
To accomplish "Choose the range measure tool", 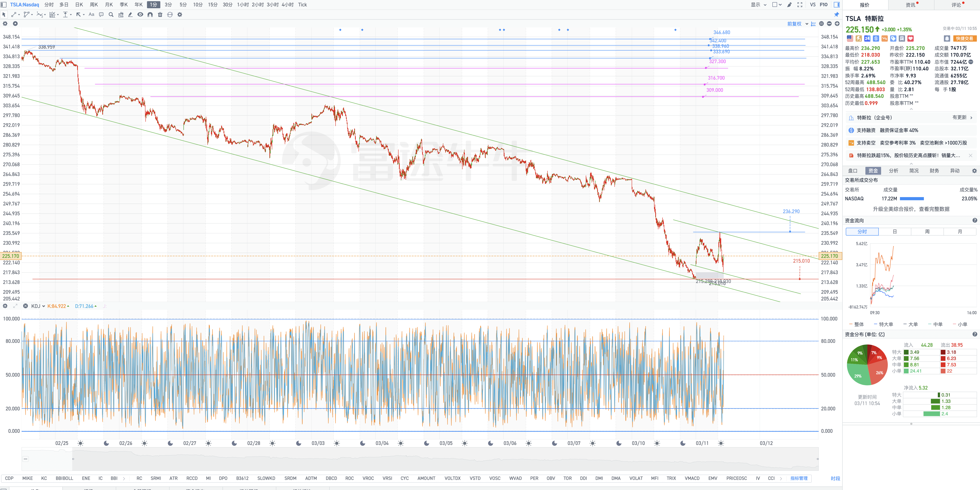I will coord(65,15).
